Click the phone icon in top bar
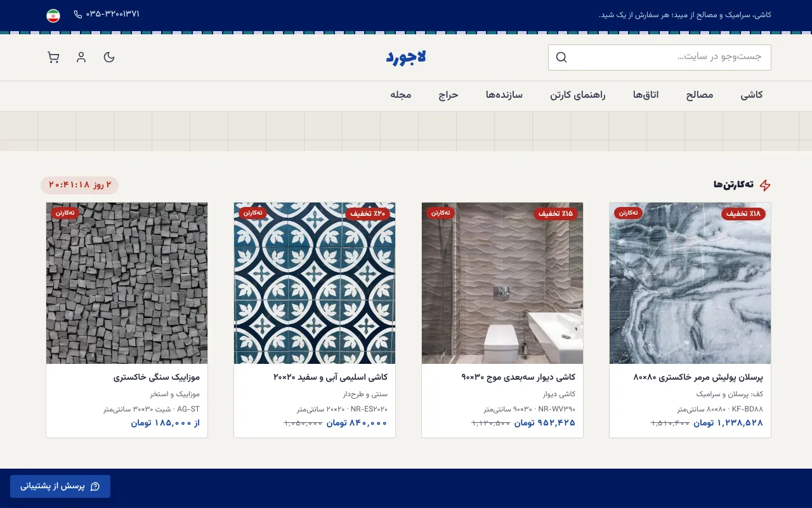Screen dimensions: 812x508 point(78,14)
